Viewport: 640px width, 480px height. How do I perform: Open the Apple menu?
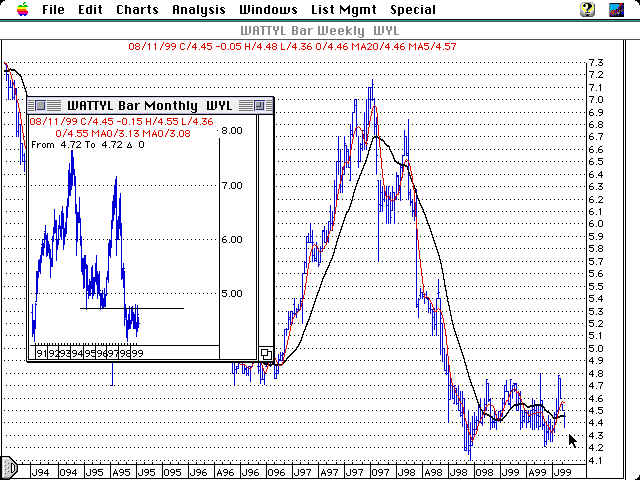(x=23, y=9)
